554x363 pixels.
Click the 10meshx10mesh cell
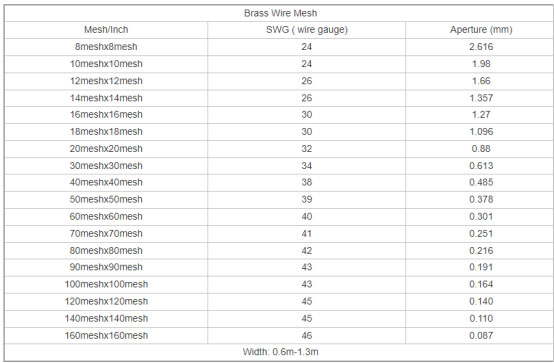(106, 64)
